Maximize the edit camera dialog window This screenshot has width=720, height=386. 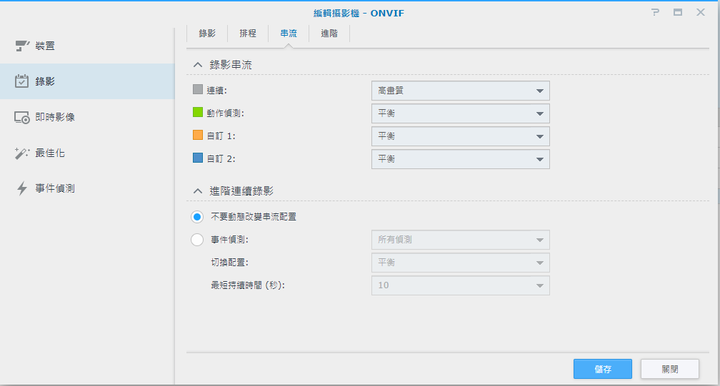(x=678, y=12)
